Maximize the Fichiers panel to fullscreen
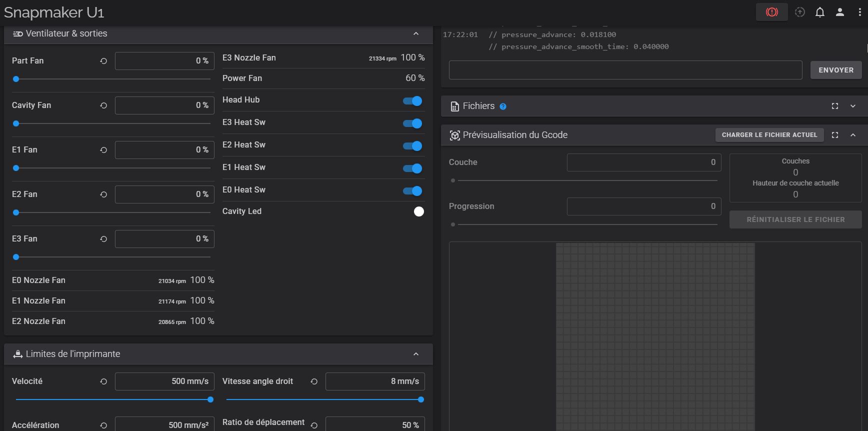This screenshot has height=431, width=868. (834, 106)
